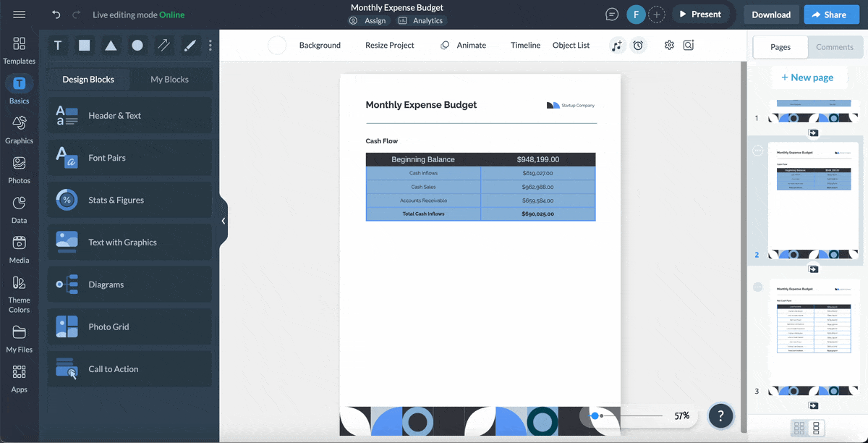Click the Present button

[700, 14]
